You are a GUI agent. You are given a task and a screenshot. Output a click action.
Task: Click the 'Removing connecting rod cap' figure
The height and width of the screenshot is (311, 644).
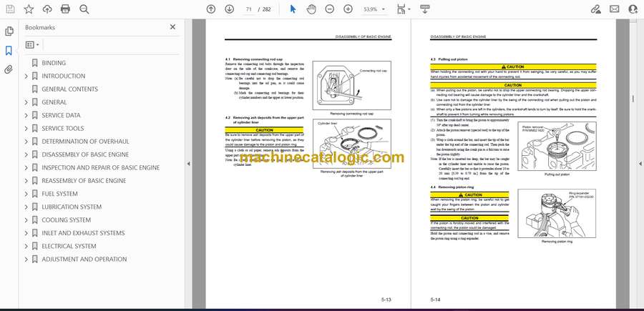coord(351,86)
